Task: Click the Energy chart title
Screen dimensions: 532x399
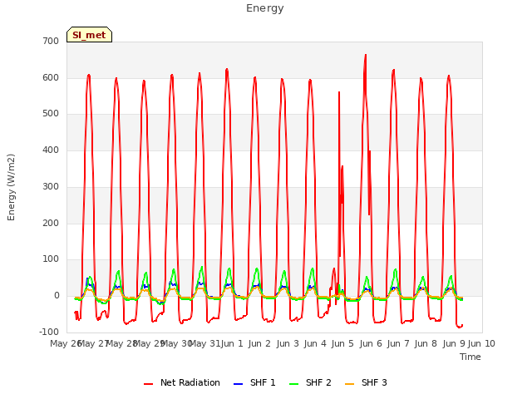Action: (x=264, y=8)
